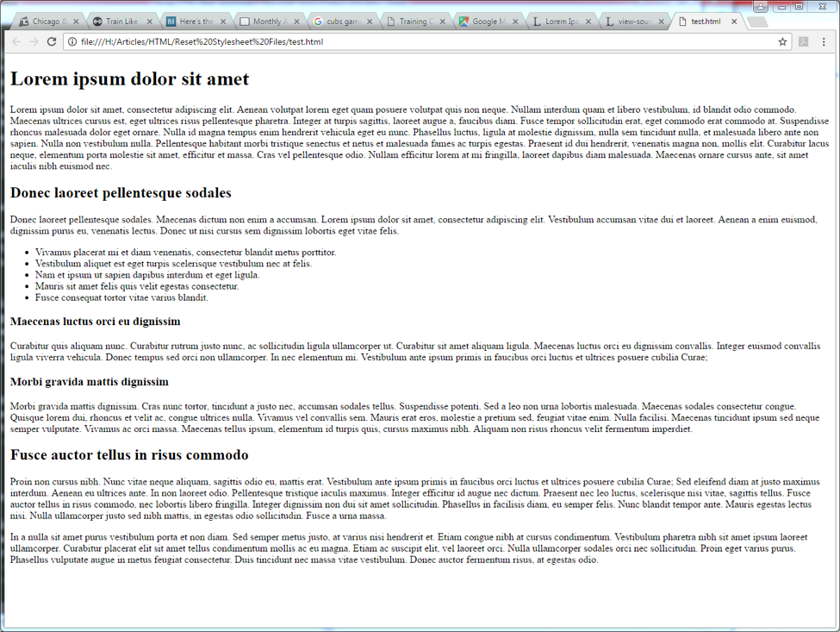The image size is (840, 632).
Task: Click the forward navigation arrow
Action: (x=34, y=41)
